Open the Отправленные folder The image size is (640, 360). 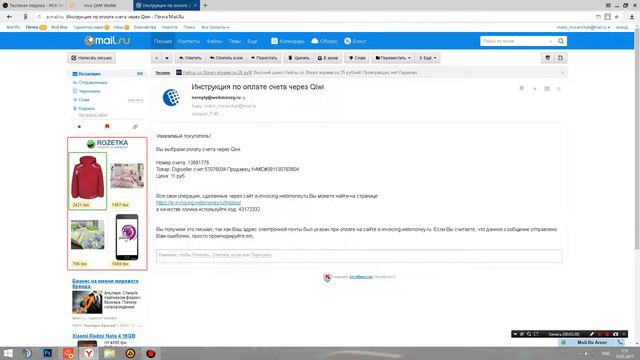click(93, 82)
